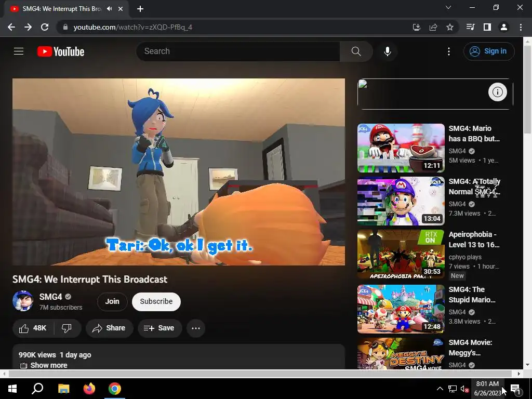532x399 pixels.
Task: Click the Sign in button
Action: [x=489, y=51]
